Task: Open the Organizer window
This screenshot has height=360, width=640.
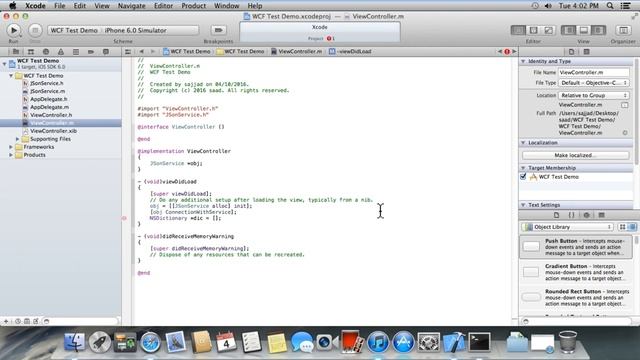Action: pos(623,30)
